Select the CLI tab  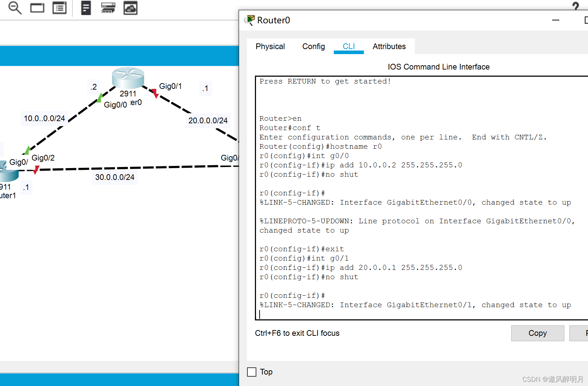(349, 46)
